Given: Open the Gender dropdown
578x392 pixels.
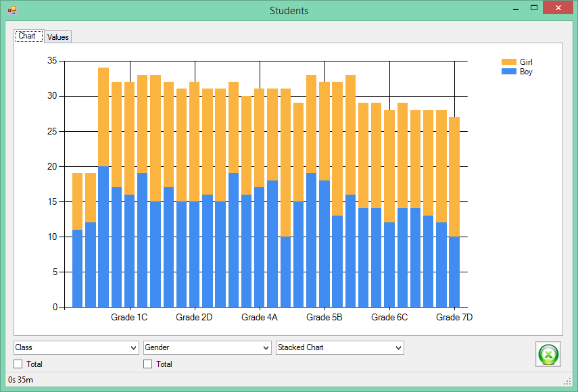Looking at the screenshot, I should pos(207,348).
